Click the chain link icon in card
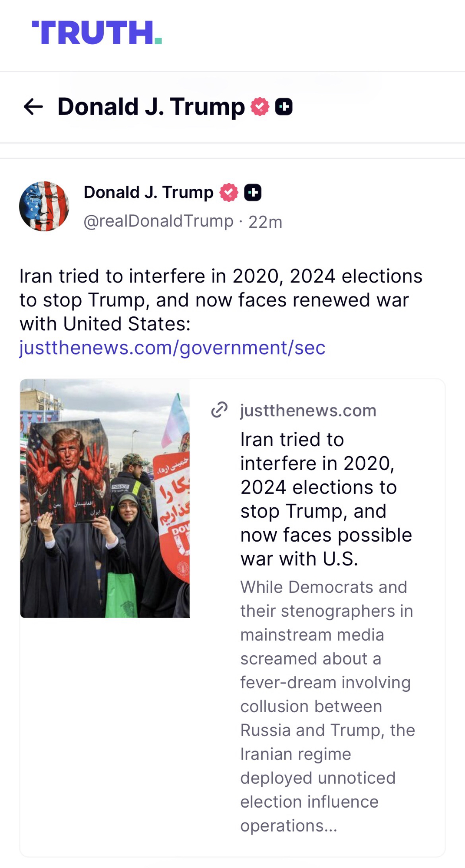The image size is (465, 868). pos(219,410)
